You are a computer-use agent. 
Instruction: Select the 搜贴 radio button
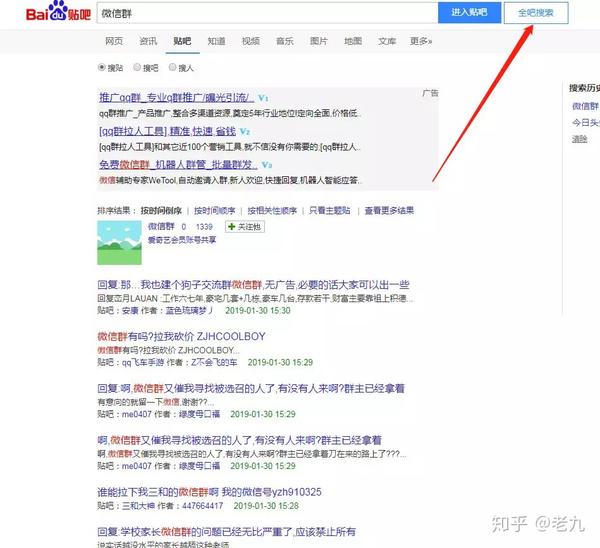click(101, 67)
